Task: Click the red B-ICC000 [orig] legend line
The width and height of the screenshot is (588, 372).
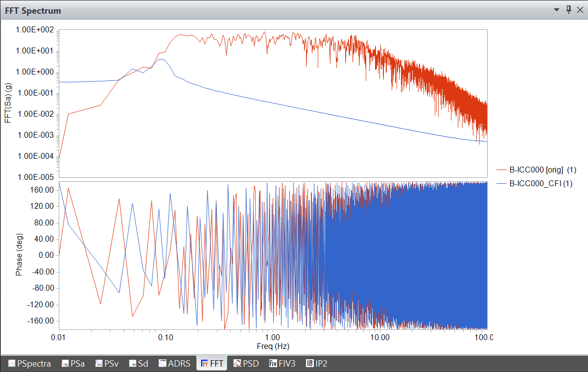Action: click(501, 170)
